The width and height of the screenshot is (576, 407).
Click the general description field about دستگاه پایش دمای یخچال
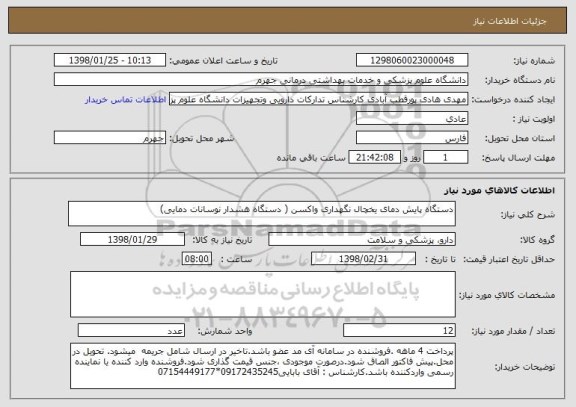pos(262,213)
